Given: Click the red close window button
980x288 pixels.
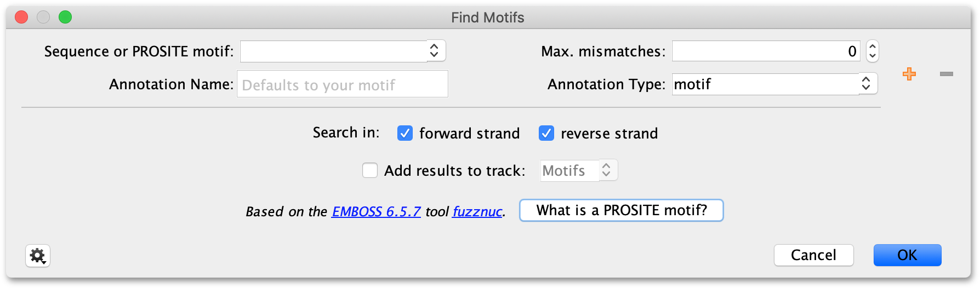Looking at the screenshot, I should [x=21, y=18].
